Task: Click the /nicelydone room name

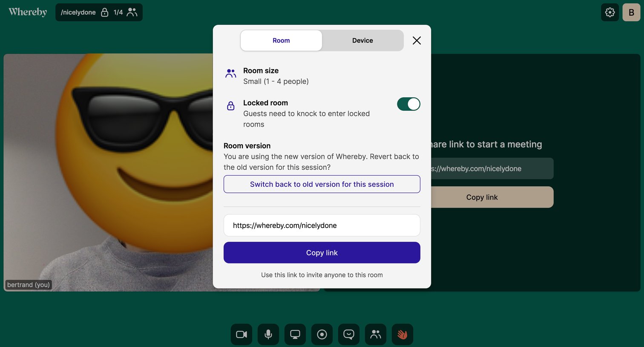Action: (x=78, y=12)
